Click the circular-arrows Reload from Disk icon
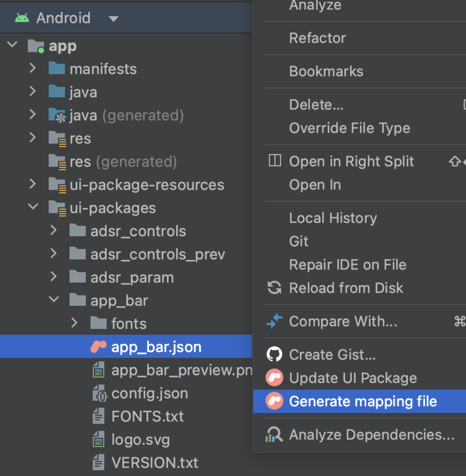 274,288
